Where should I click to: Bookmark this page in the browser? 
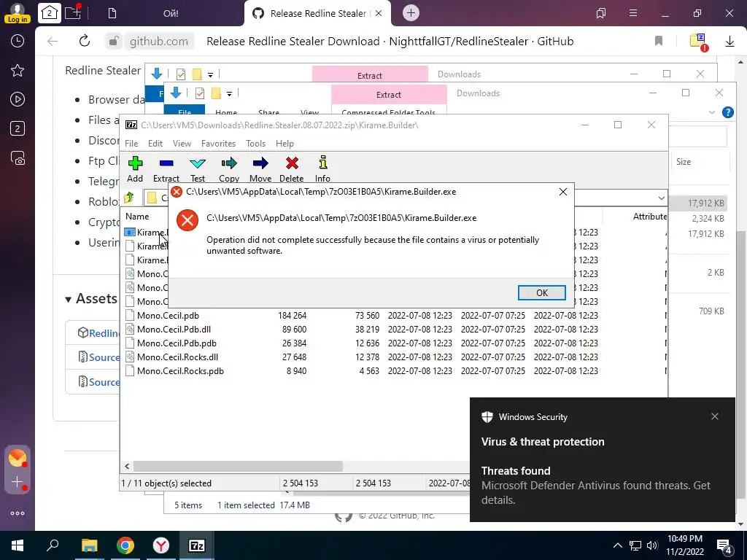[x=659, y=41]
